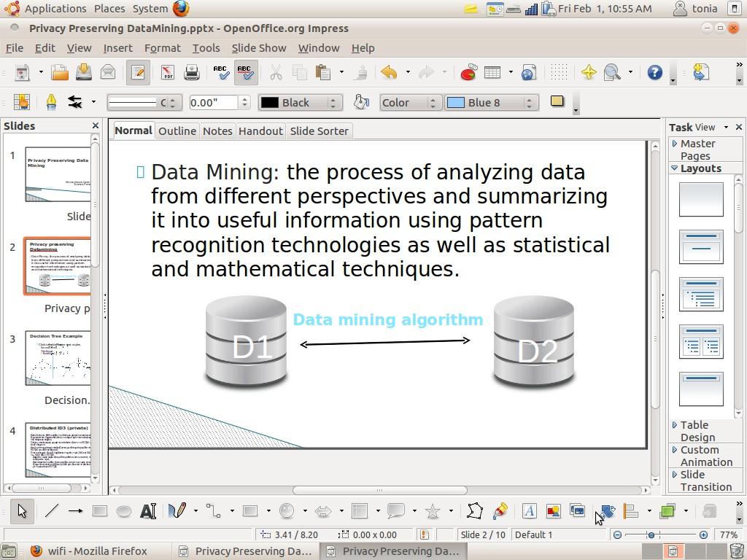747x560 pixels.
Task: Toggle the arrow Select tool
Action: (22, 511)
